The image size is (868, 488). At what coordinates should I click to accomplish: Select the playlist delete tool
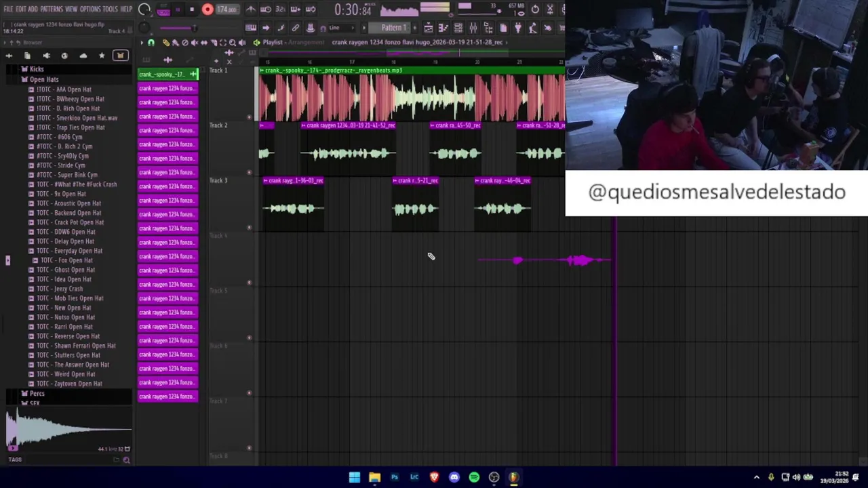tap(184, 43)
